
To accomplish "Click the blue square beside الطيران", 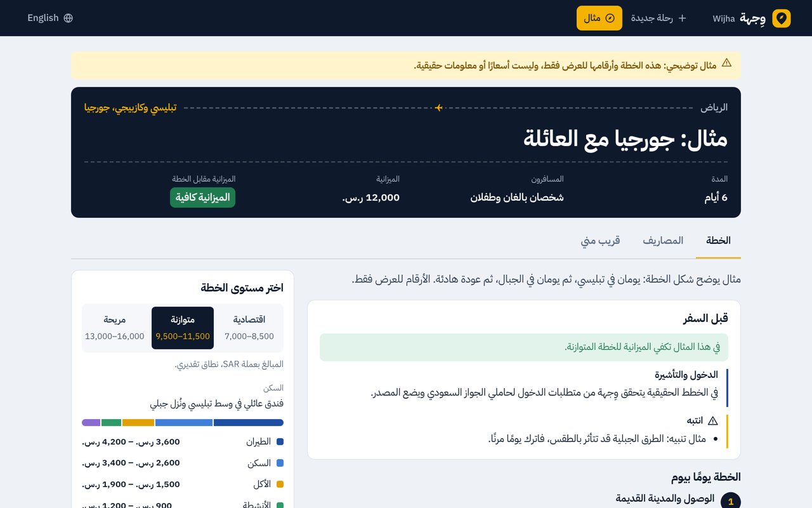I will tap(280, 442).
